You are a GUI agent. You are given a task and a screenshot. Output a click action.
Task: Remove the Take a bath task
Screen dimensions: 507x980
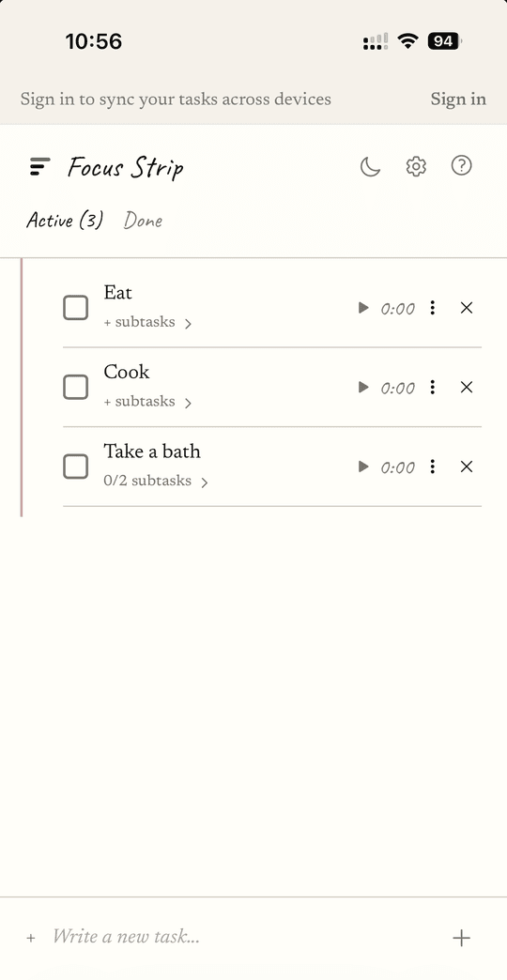pos(467,467)
